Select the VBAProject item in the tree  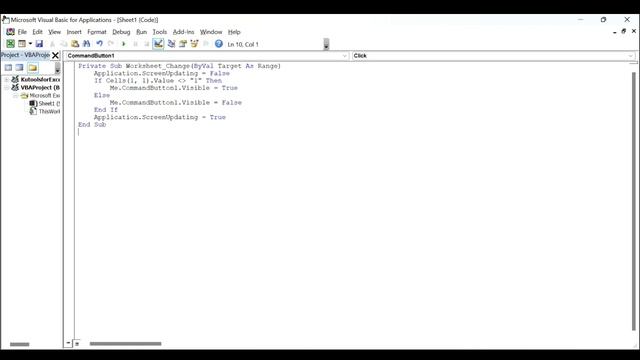[40, 87]
